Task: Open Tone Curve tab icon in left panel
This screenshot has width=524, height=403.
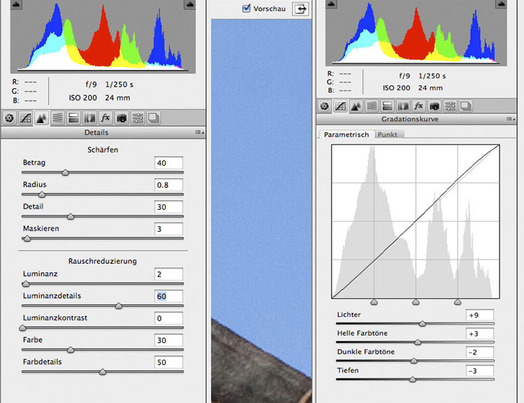Action: click(26, 118)
